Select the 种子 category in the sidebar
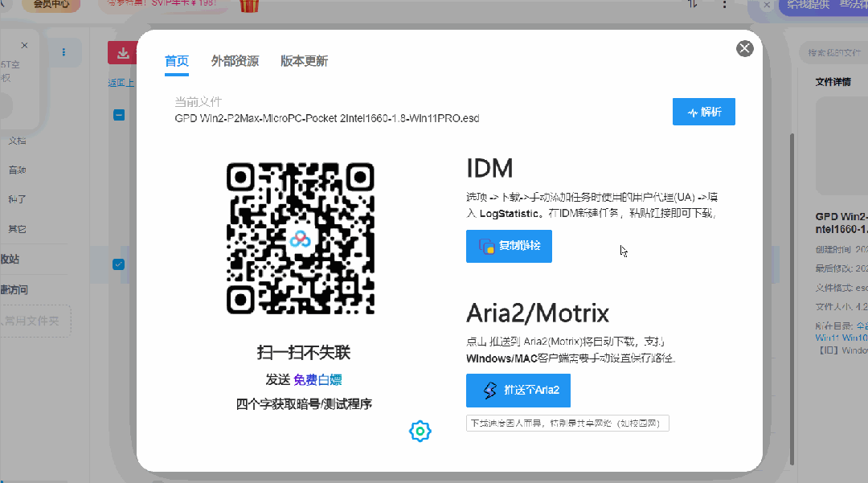This screenshot has height=483, width=868. coord(17,200)
